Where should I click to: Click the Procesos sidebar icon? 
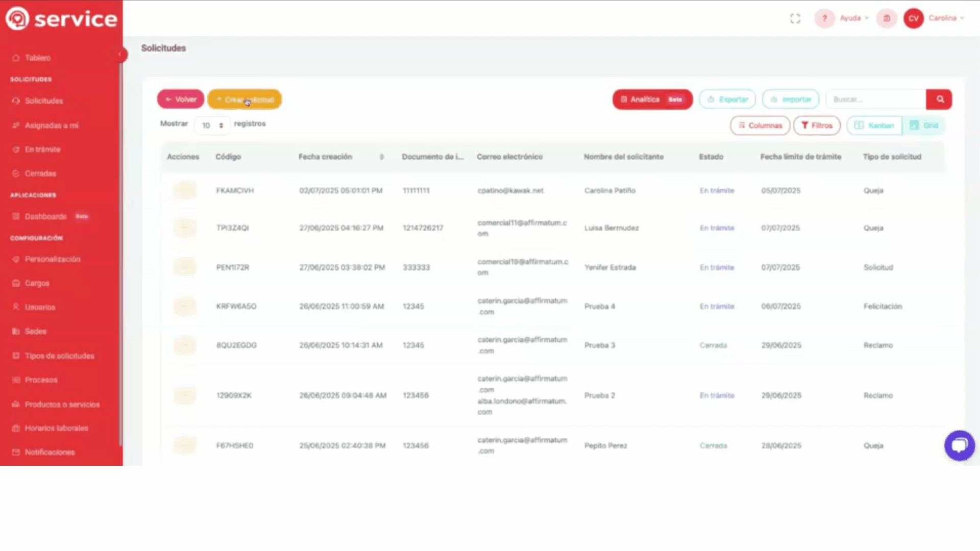point(16,380)
